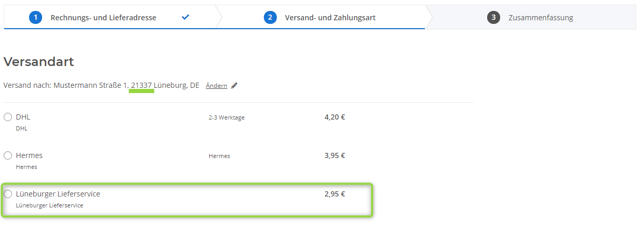Click the checkmark icon in step one
Screen dimensions: 644x236
click(x=185, y=17)
